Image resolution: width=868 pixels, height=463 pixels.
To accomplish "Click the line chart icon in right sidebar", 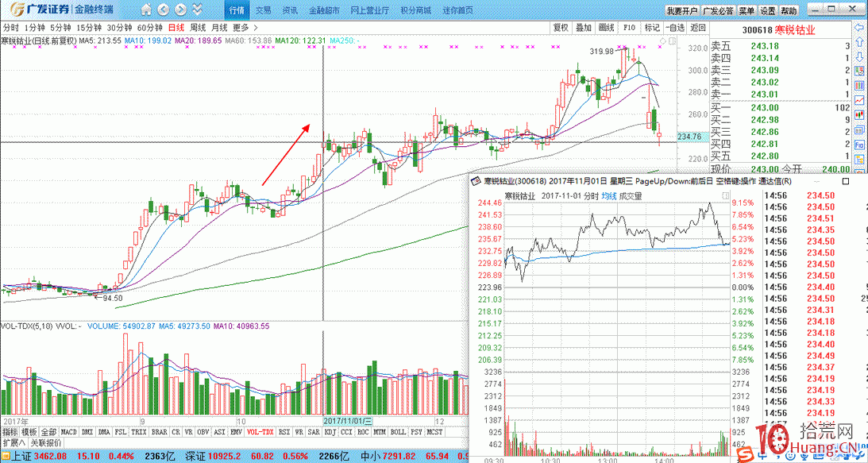I will click(x=860, y=100).
